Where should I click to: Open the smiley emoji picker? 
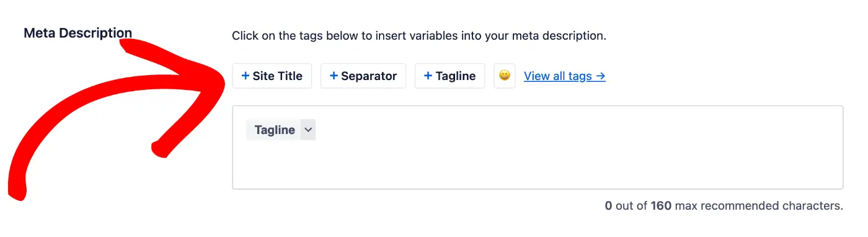click(505, 76)
